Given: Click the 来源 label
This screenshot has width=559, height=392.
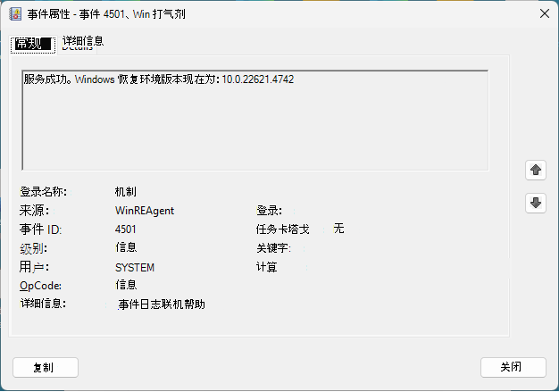Looking at the screenshot, I should [34, 210].
